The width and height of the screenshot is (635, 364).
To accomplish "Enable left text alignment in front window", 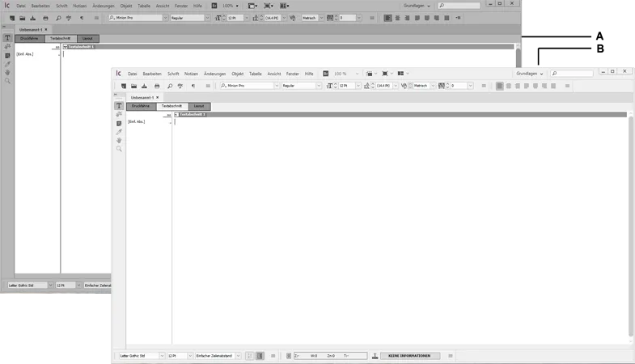I will (500, 86).
